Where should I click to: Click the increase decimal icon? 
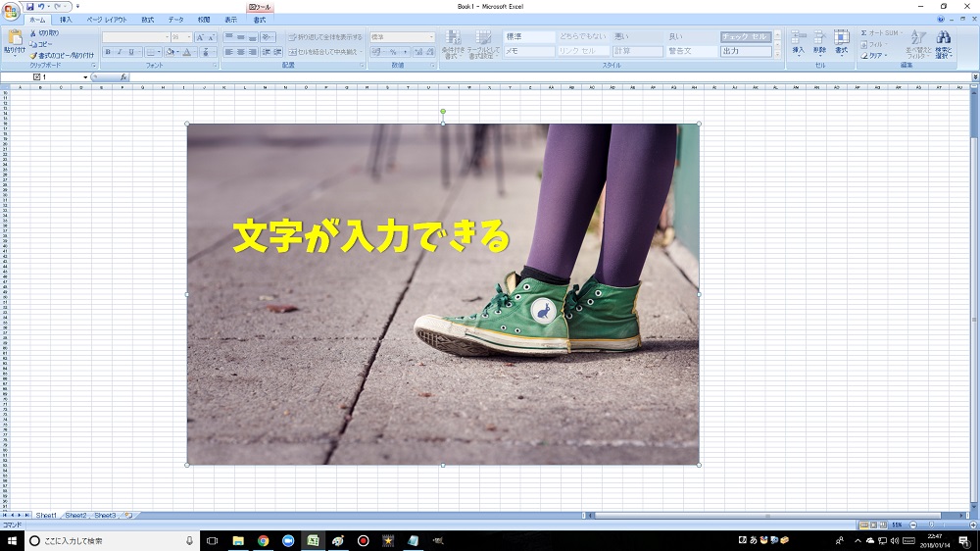(418, 52)
